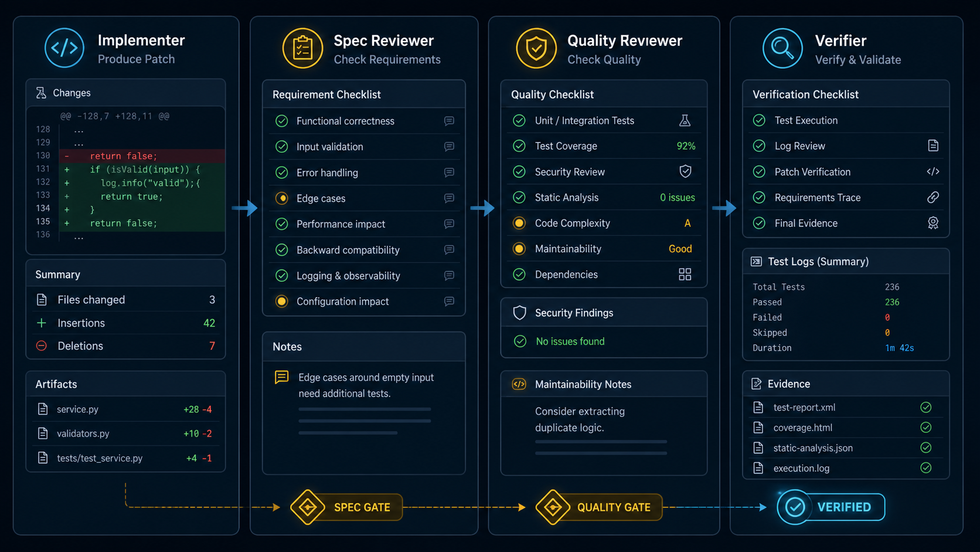Click the Insertions row value 42

(209, 323)
